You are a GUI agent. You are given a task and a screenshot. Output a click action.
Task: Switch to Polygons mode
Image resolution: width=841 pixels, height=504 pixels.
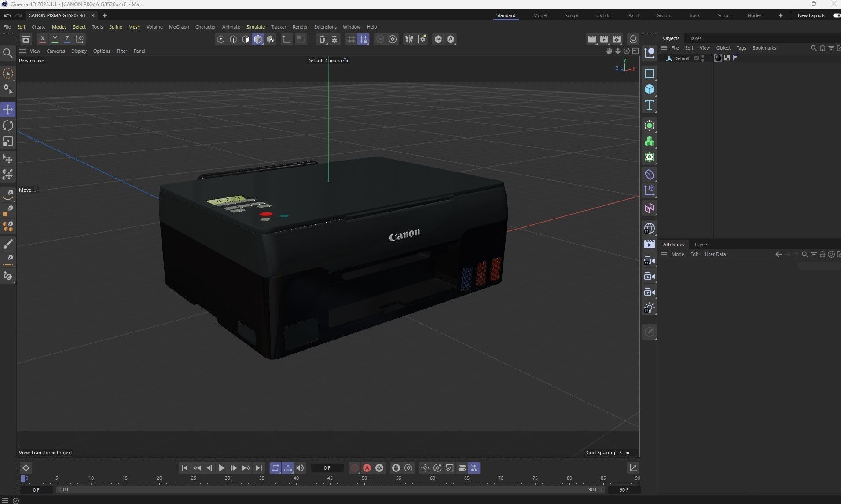pyautogui.click(x=246, y=39)
